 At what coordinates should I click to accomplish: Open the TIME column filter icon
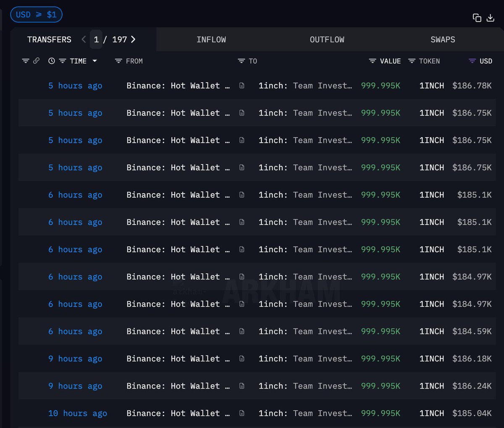(x=63, y=61)
